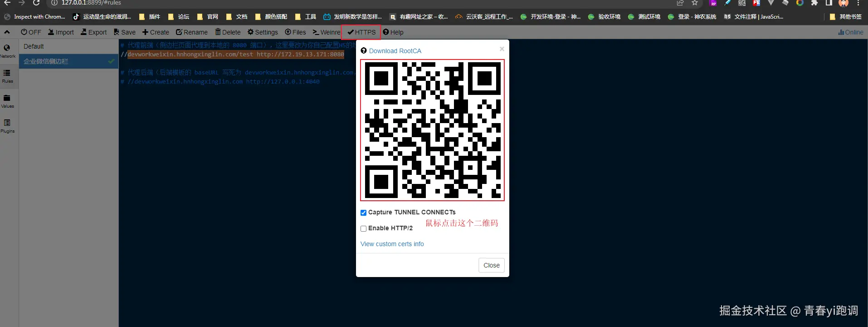Open the Import rules option
This screenshot has height=327, width=868.
coord(61,32)
